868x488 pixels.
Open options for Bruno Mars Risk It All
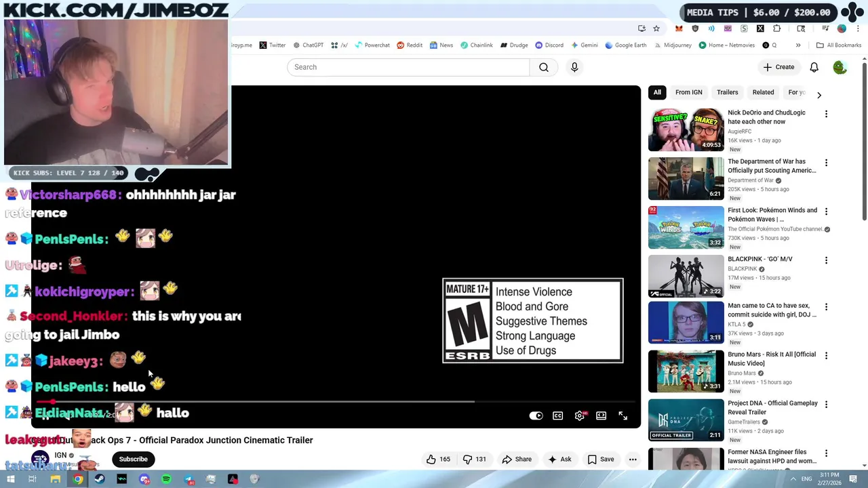826,356
